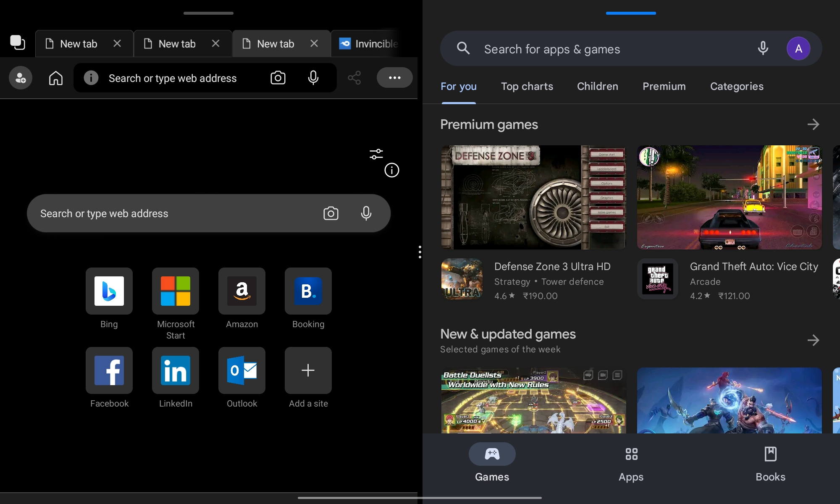
Task: Open the Defense Zone 3 Ultra HD app icon
Action: point(462,279)
